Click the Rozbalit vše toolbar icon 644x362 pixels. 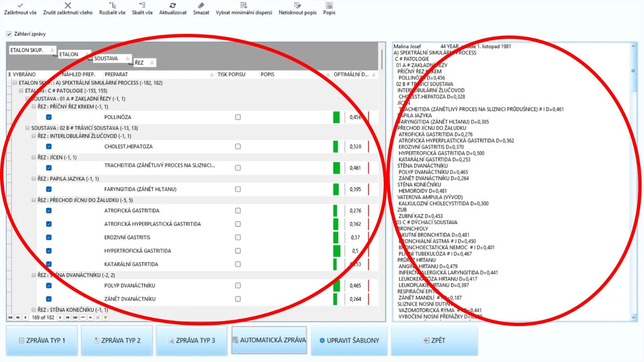coord(112,5)
